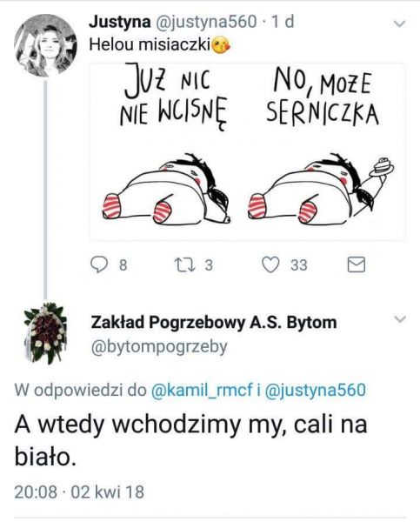View the 8 replies count
The image size is (420, 522).
coord(123,265)
